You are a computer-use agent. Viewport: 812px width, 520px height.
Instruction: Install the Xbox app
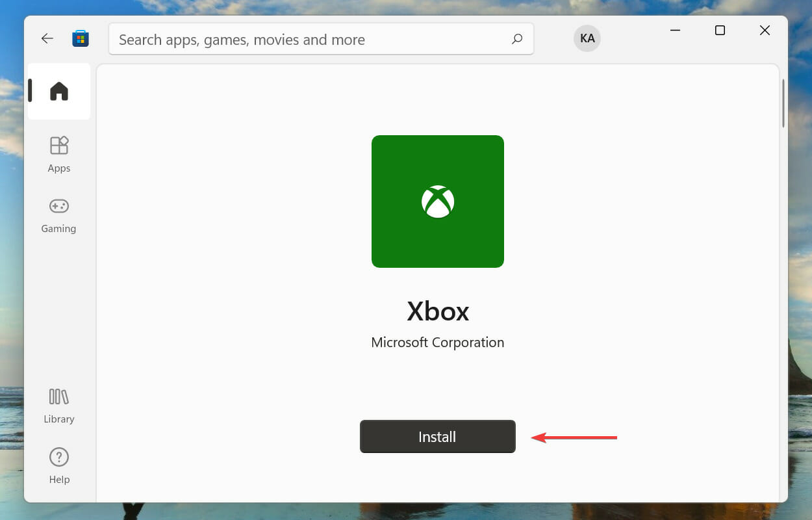(x=437, y=436)
